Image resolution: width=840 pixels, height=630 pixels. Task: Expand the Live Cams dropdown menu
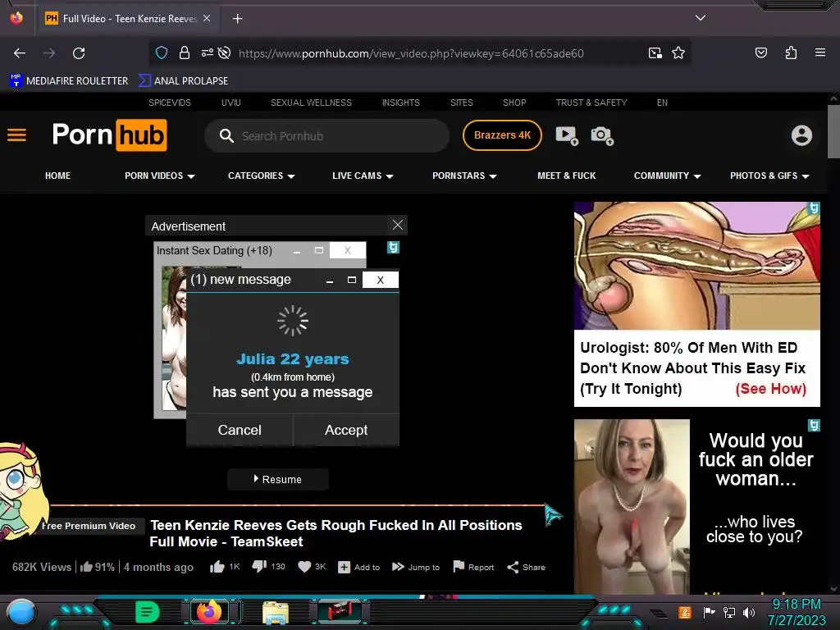tap(363, 176)
